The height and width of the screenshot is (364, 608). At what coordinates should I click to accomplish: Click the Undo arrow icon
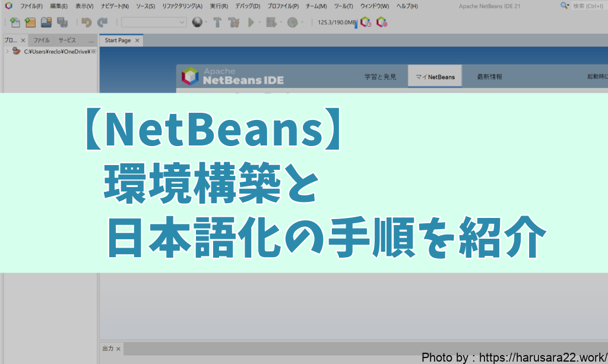87,23
